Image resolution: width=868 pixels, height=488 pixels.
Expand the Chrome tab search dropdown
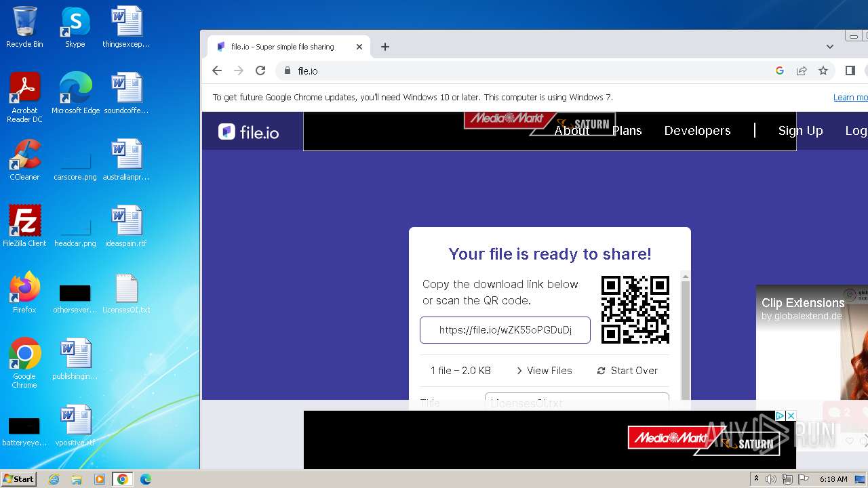(x=829, y=47)
